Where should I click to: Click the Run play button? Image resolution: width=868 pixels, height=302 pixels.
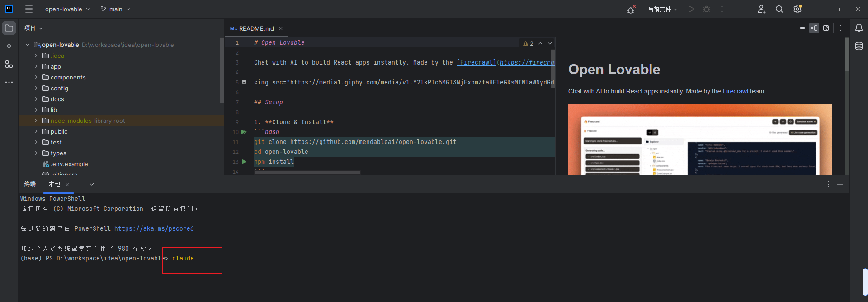coord(691,9)
